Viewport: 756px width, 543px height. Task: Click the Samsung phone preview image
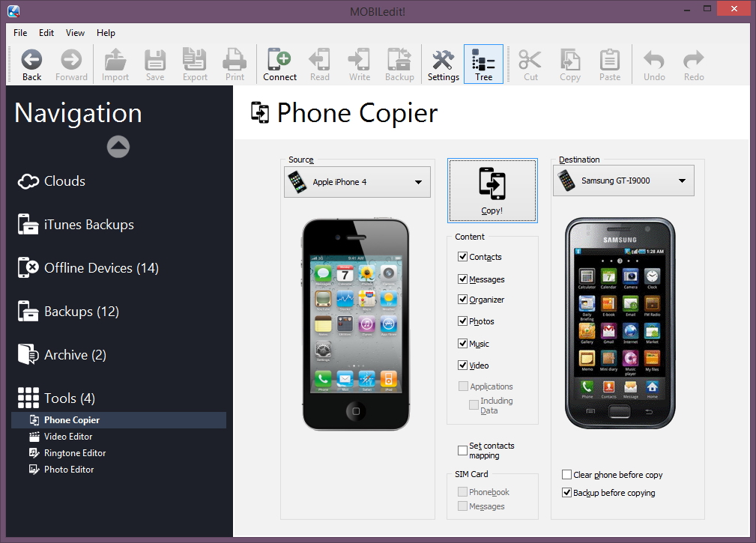pyautogui.click(x=620, y=323)
